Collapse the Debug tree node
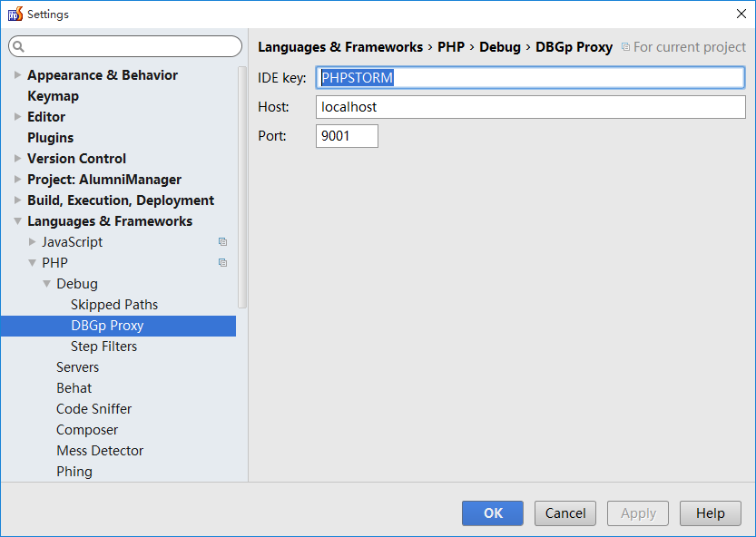This screenshot has width=756, height=537. tap(47, 283)
